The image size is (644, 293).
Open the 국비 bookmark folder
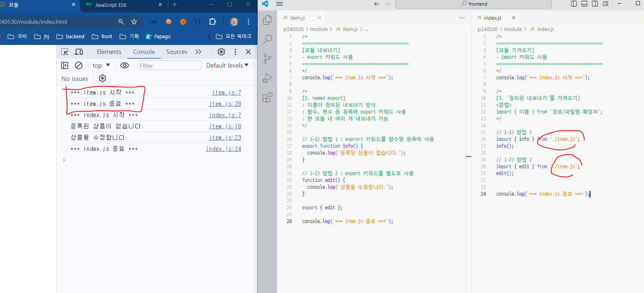[17, 37]
